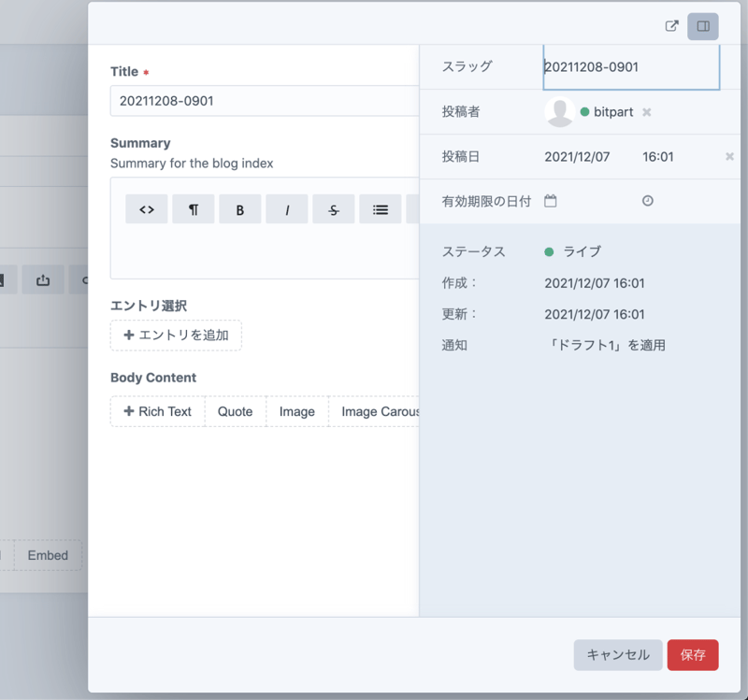
Task: Add a Quote block
Action: [x=236, y=412]
